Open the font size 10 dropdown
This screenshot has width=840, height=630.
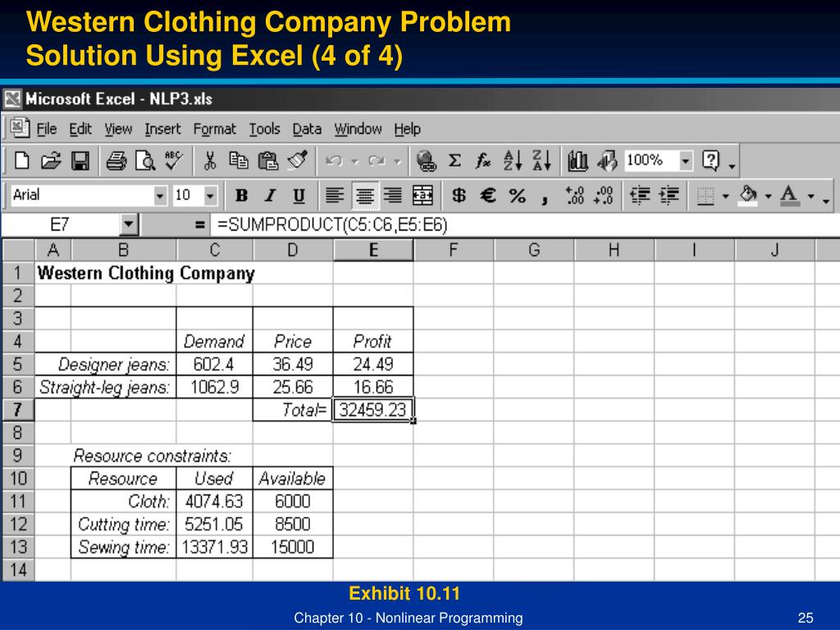[211, 195]
